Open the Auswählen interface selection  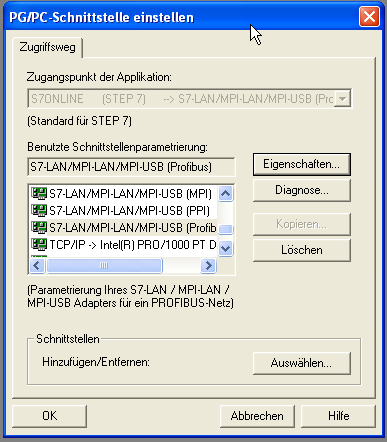click(x=301, y=363)
